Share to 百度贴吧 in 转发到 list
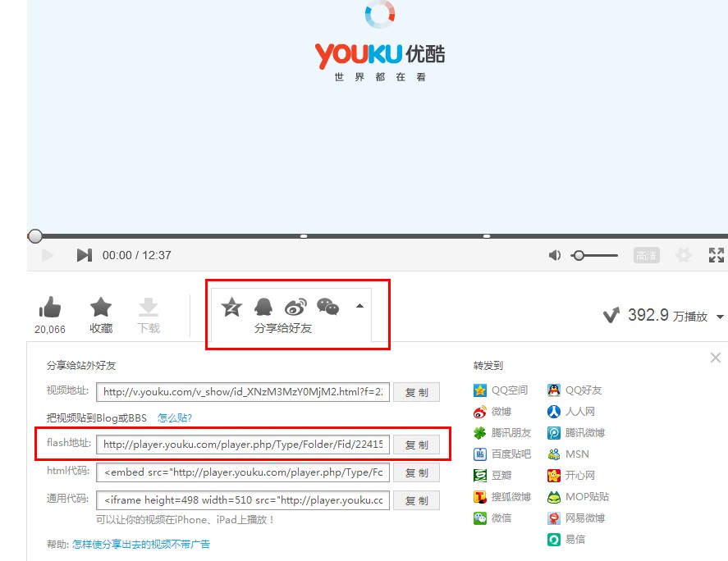The height and width of the screenshot is (561, 728). coord(502,454)
